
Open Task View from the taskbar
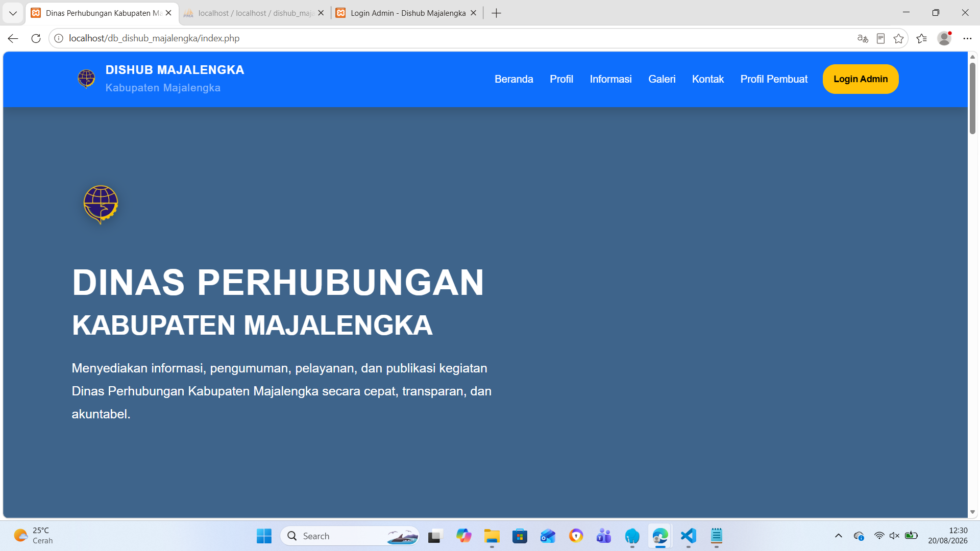pos(434,536)
